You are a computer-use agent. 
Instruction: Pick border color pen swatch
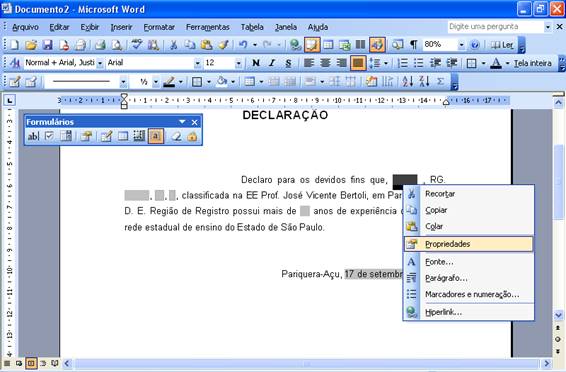[x=169, y=82]
